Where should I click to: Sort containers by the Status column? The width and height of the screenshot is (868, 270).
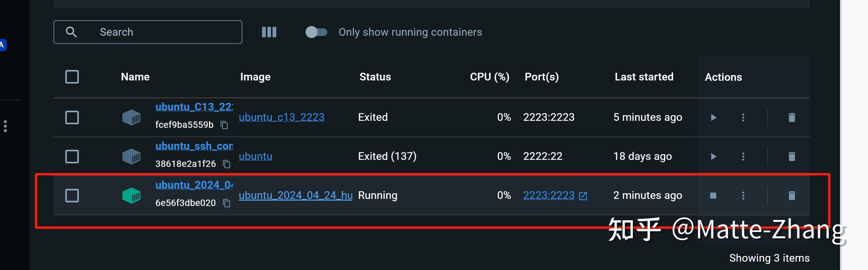pyautogui.click(x=375, y=77)
